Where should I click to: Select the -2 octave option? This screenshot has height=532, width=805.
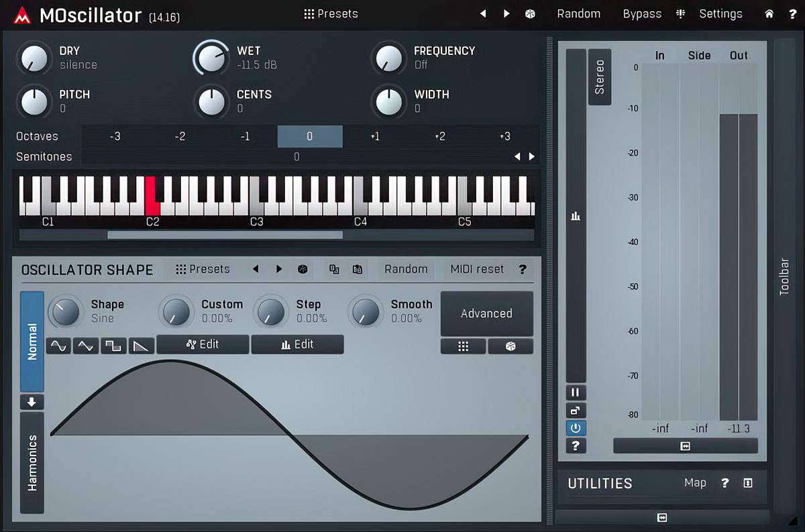180,136
